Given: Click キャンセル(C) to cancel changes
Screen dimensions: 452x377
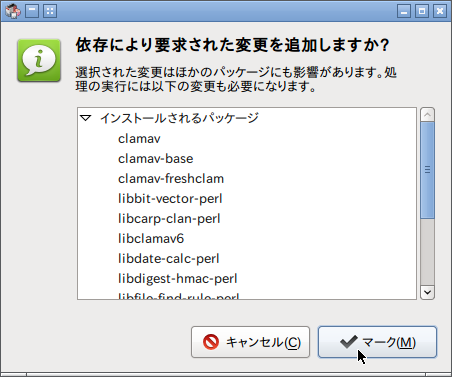Looking at the screenshot, I should pyautogui.click(x=251, y=342).
